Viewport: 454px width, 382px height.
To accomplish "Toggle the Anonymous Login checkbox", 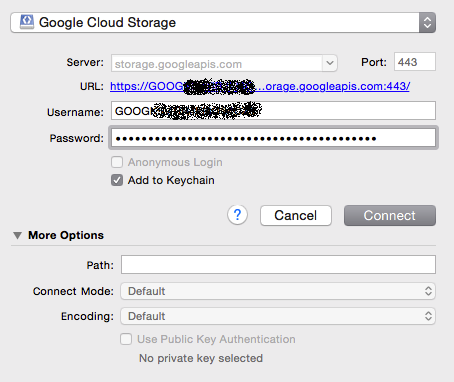I will coord(117,162).
